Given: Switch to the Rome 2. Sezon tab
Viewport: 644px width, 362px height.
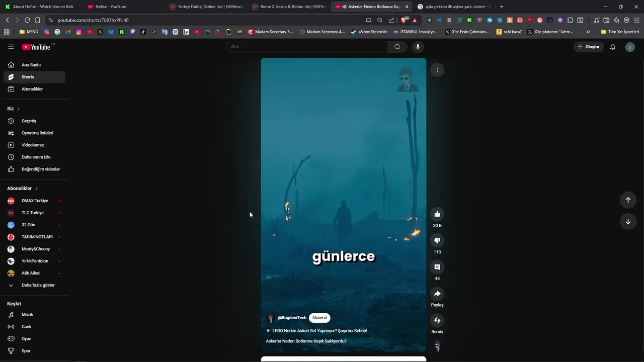Looking at the screenshot, I should pos(289,7).
